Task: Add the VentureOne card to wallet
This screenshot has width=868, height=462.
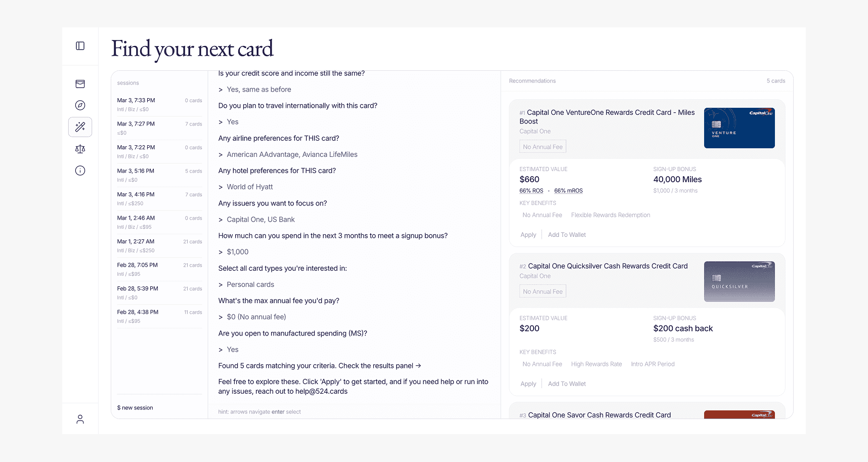Action: (x=567, y=235)
